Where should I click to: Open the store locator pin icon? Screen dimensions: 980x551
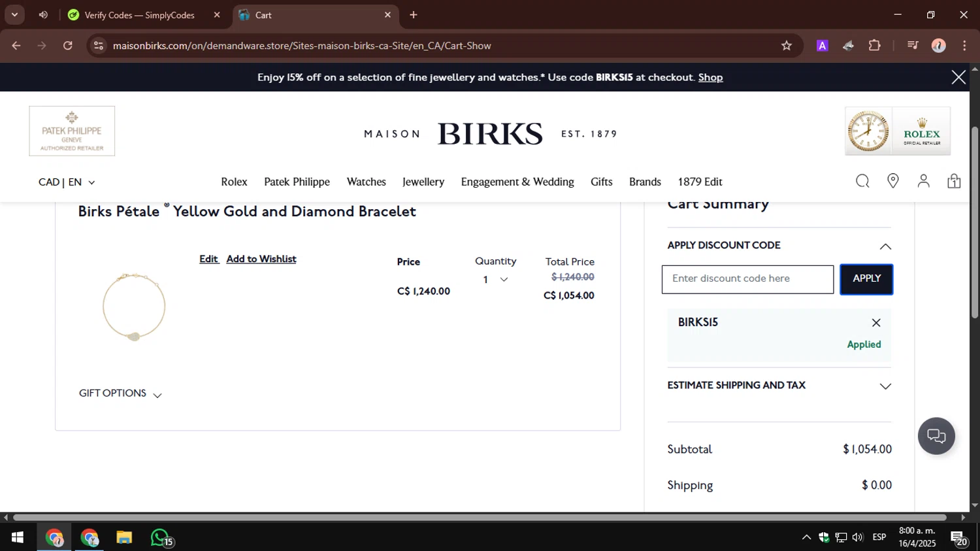(x=893, y=181)
